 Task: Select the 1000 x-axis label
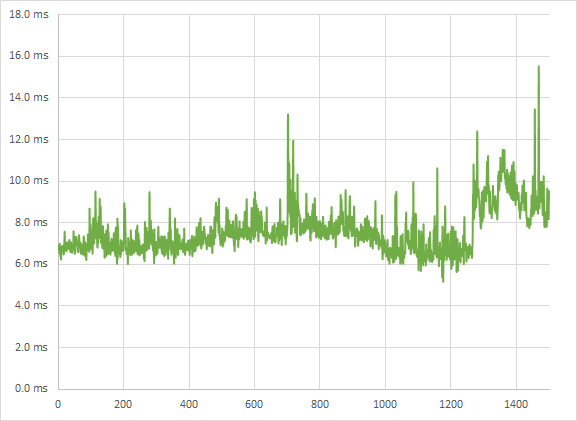click(385, 404)
